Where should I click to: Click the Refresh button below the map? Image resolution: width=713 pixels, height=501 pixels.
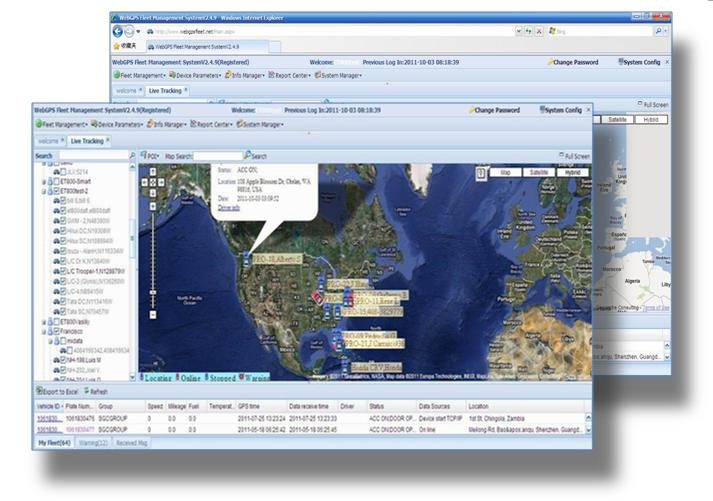click(x=96, y=391)
